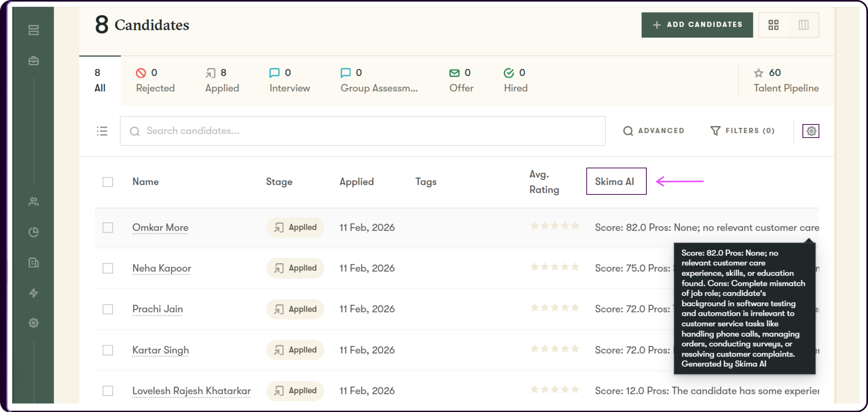Click Applied stage badge for Kartar Singh
This screenshot has width=868, height=412.
[x=295, y=350]
